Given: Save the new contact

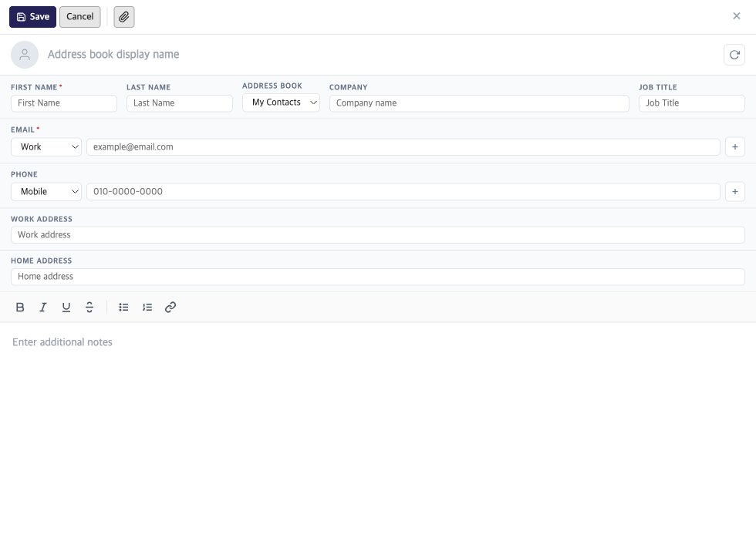Looking at the screenshot, I should (x=32, y=17).
